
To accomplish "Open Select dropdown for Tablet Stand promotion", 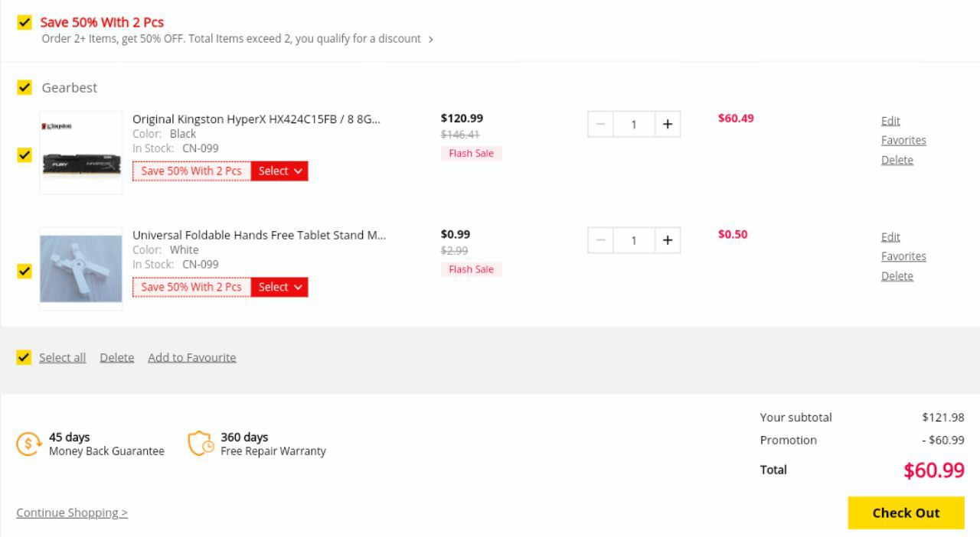I will (x=279, y=288).
